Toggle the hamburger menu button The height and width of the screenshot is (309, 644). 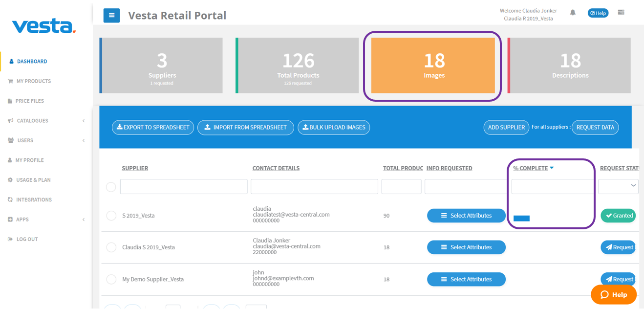(x=111, y=15)
